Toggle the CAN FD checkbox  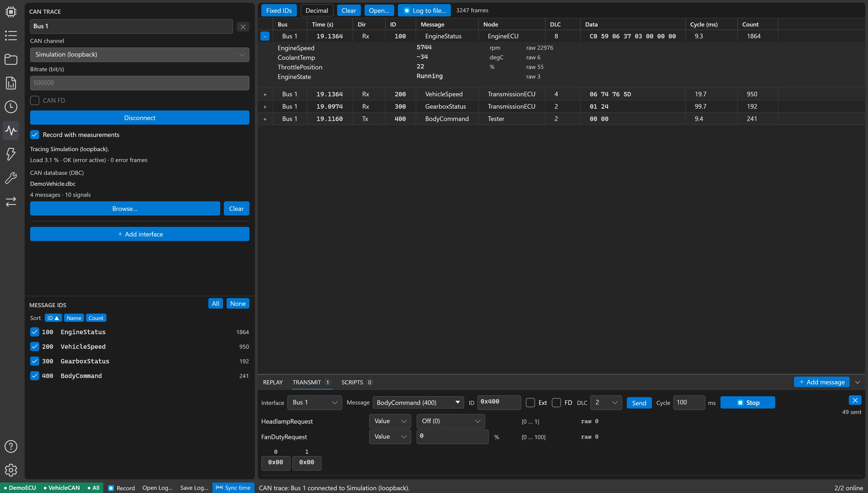pos(34,101)
